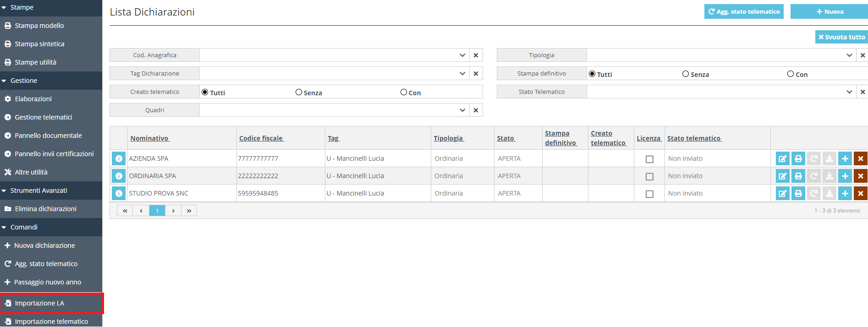The width and height of the screenshot is (868, 327).
Task: Select 'Senza' for Creato telematico
Action: click(299, 92)
